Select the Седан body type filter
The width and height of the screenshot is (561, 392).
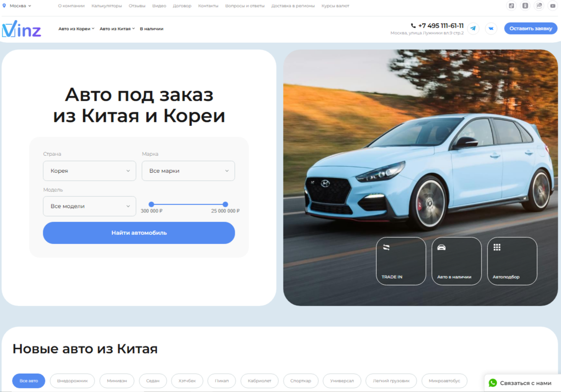(153, 381)
